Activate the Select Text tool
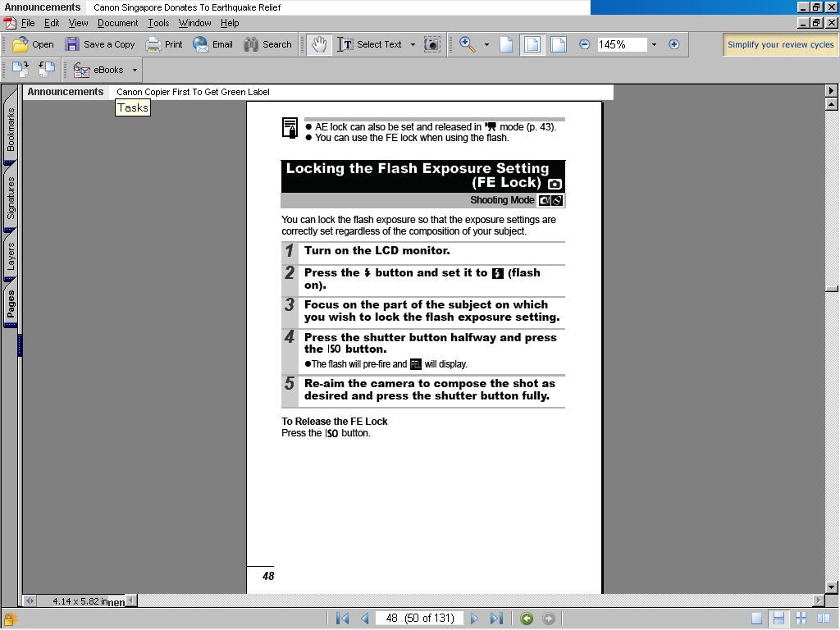Image resolution: width=840 pixels, height=630 pixels. (x=369, y=44)
